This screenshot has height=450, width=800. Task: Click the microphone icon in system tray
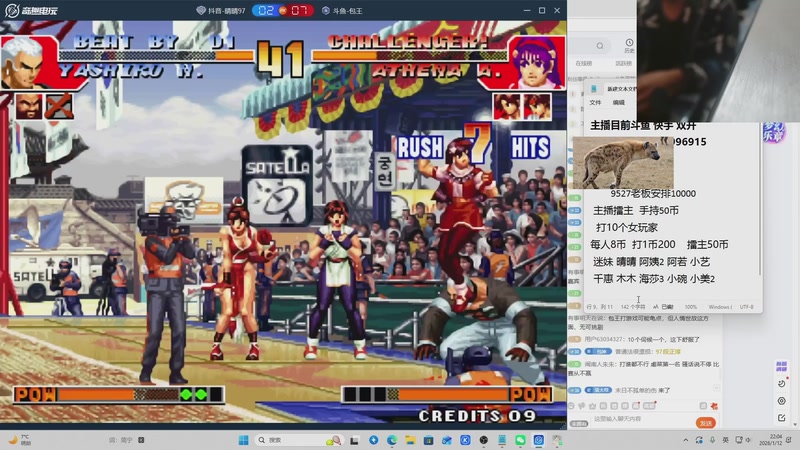click(712, 440)
